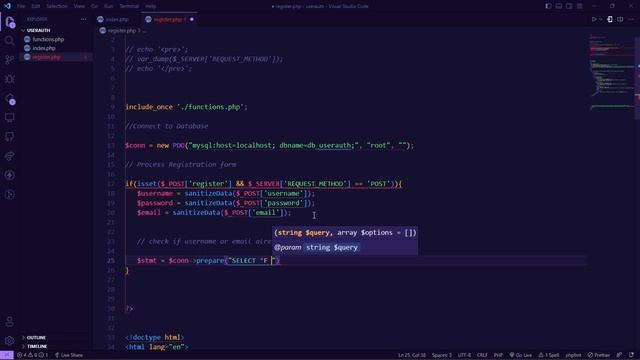Open the Search view in the activity bar
The width and height of the screenshot is (640, 360).
click(9, 40)
